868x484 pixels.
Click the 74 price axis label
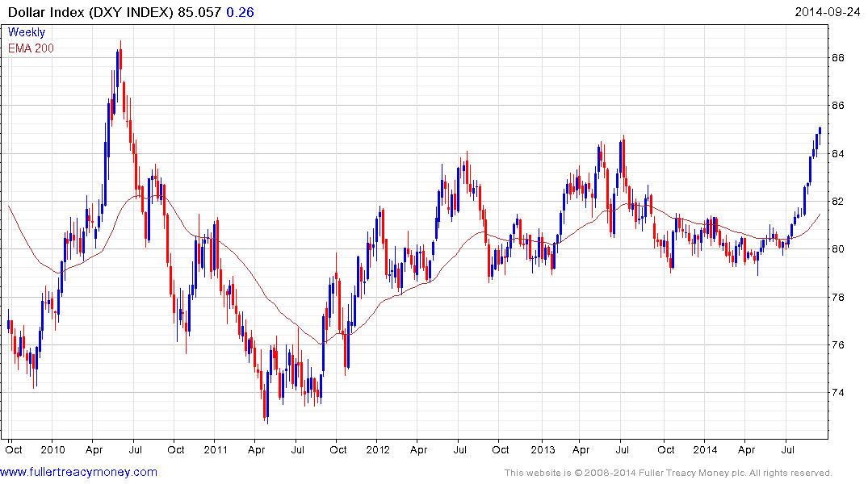[x=838, y=393]
